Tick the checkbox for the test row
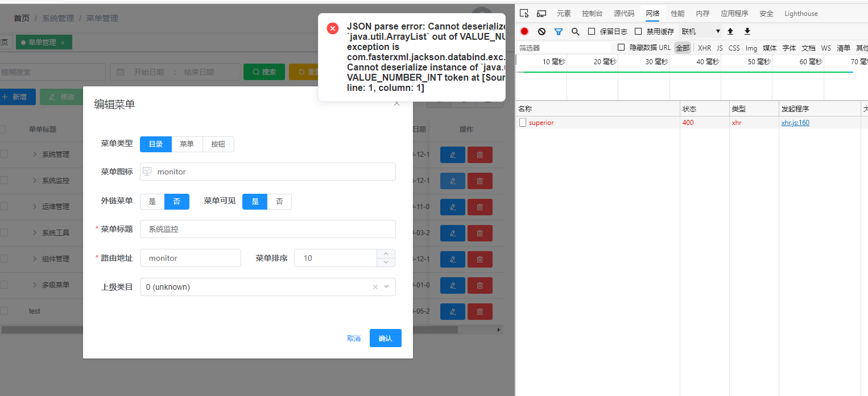Screen dimensions: 868x396 tap(4, 311)
